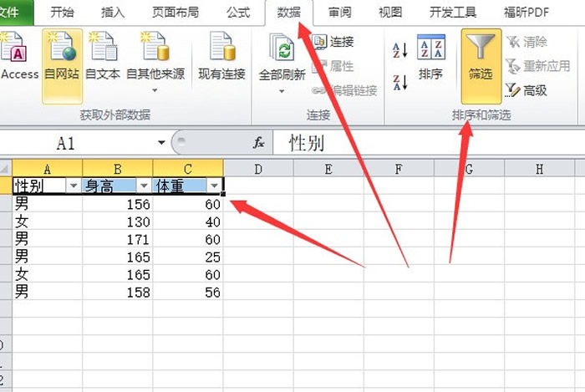Click the formula bar showing 性别
This screenshot has width=585, height=392.
(429, 142)
